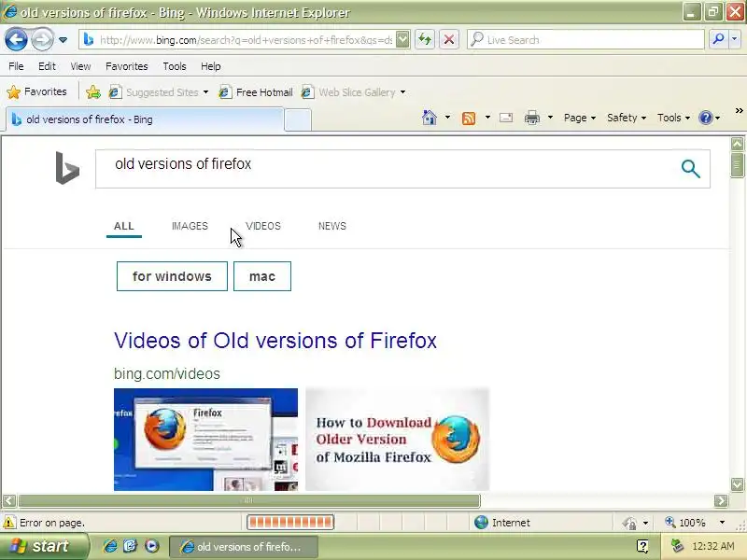Run Live Search with magnifier button

click(718, 39)
